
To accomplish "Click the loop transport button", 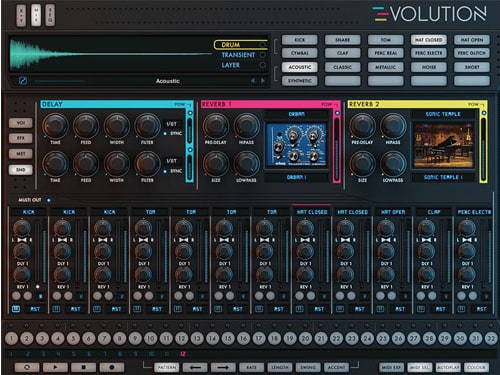I will (x=27, y=367).
